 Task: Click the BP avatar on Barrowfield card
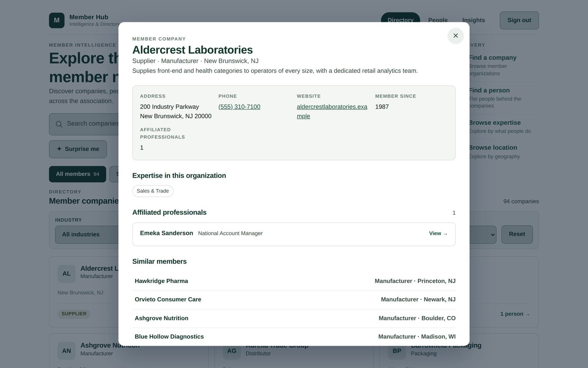(x=397, y=351)
